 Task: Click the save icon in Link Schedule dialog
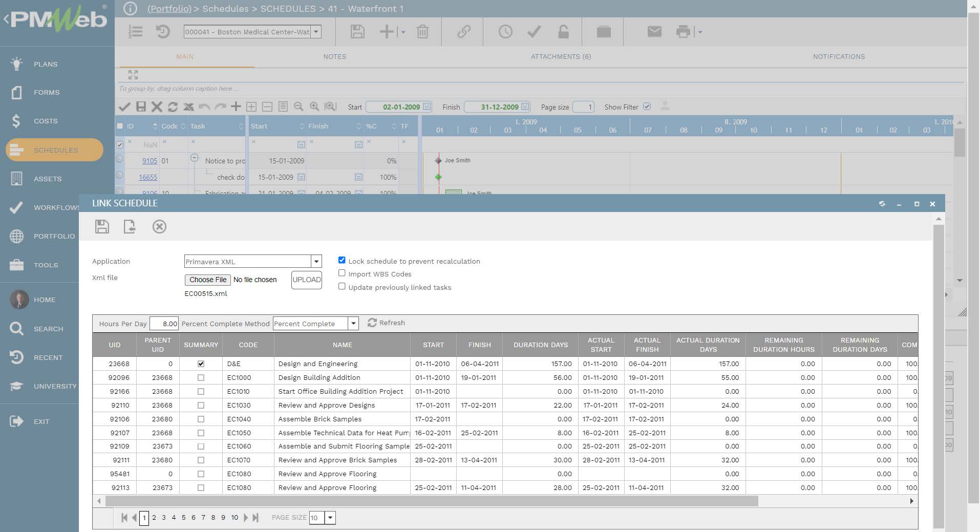click(x=102, y=226)
